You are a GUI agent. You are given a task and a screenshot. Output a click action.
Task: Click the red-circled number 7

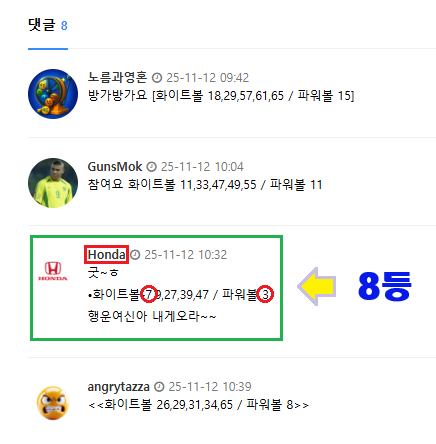[149, 294]
